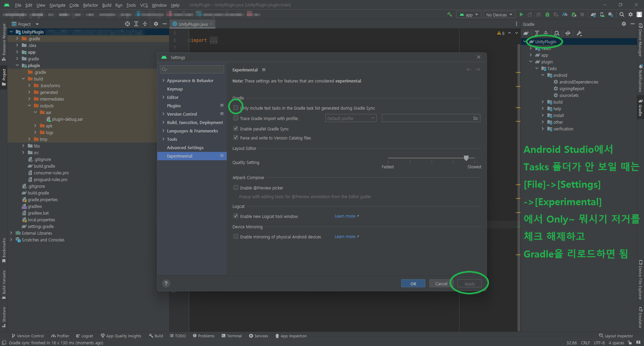
Task: Open Gradle panel options gear
Action: click(624, 24)
